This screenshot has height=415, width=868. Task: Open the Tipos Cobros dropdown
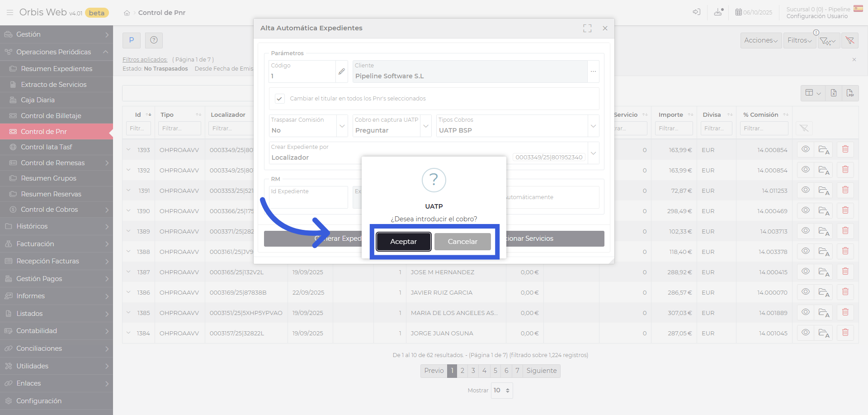(x=593, y=126)
